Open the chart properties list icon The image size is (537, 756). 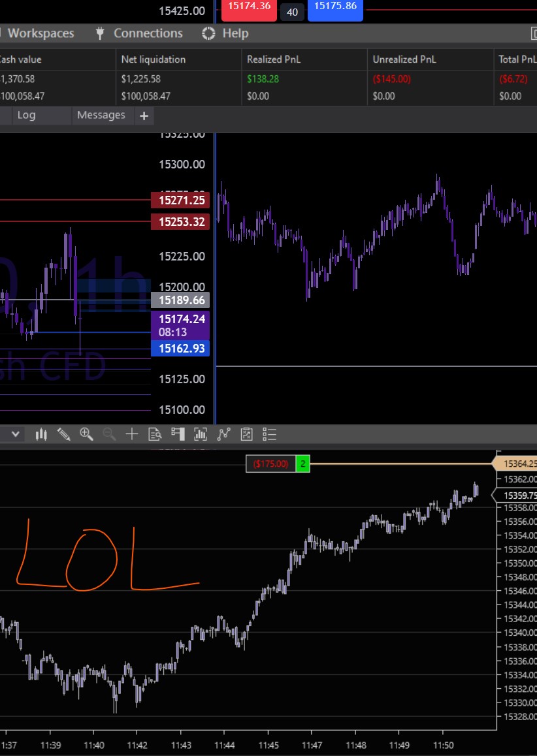coord(269,434)
